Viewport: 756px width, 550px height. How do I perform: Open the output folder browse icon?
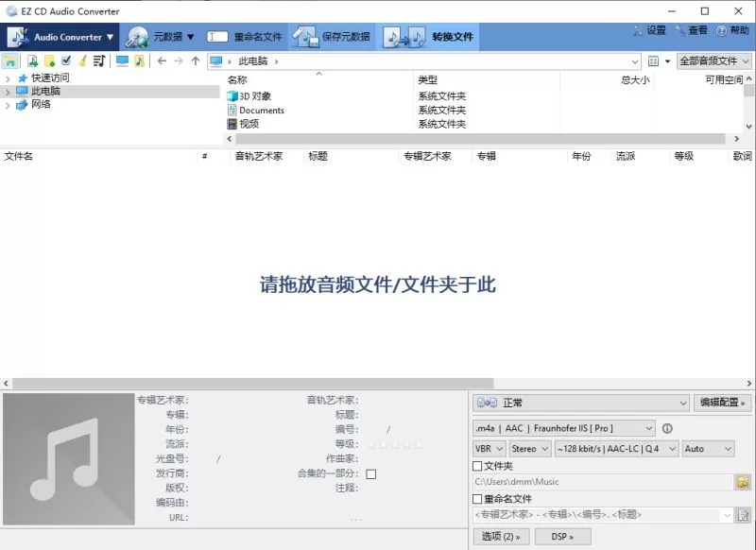pyautogui.click(x=745, y=482)
